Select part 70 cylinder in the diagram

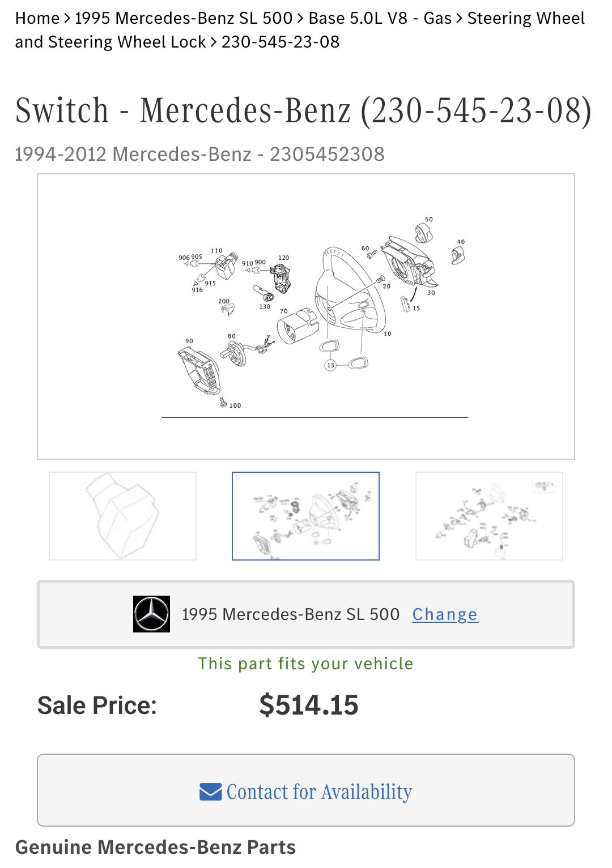(x=295, y=327)
